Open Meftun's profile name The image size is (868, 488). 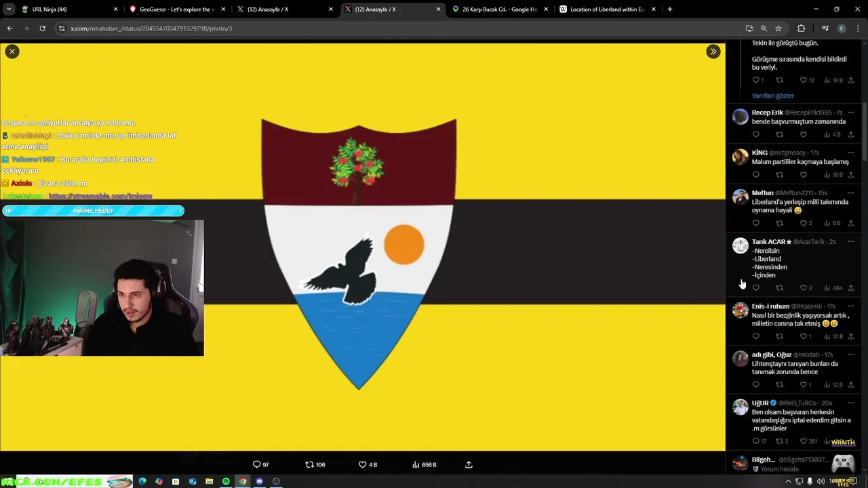click(x=762, y=192)
